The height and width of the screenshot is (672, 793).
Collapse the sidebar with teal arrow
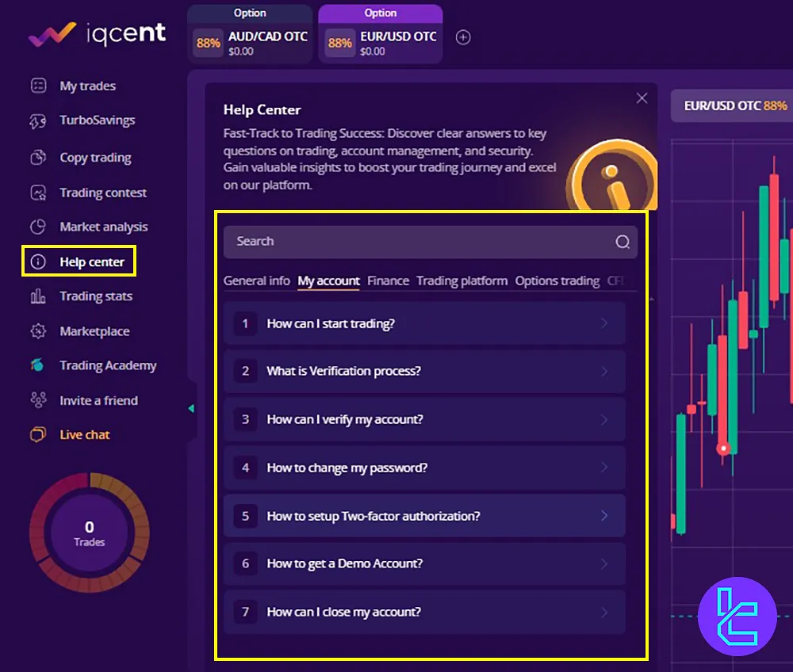click(x=191, y=408)
